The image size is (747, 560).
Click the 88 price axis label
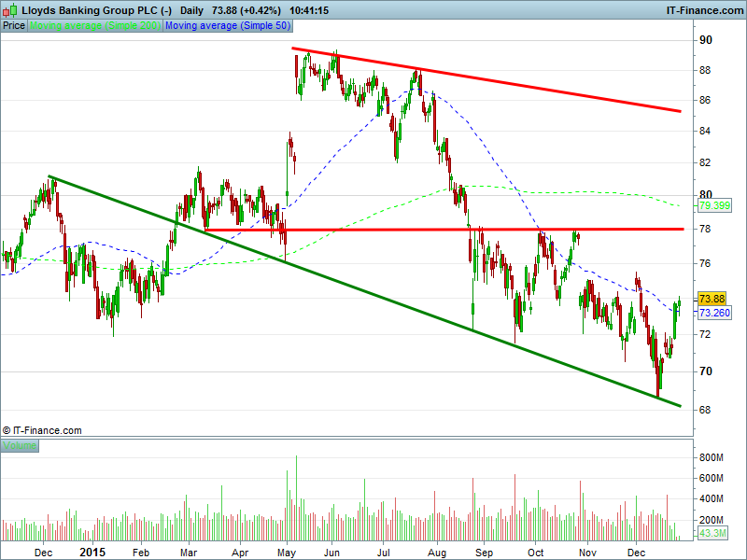tap(705, 71)
